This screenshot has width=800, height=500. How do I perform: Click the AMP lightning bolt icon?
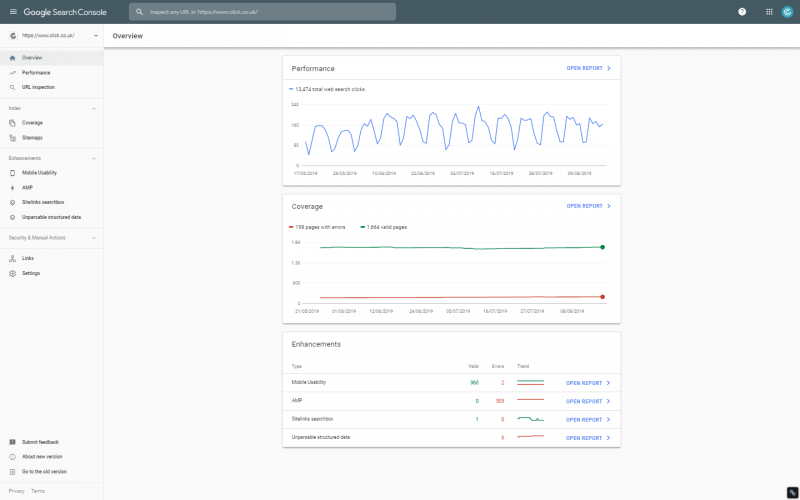pos(13,188)
